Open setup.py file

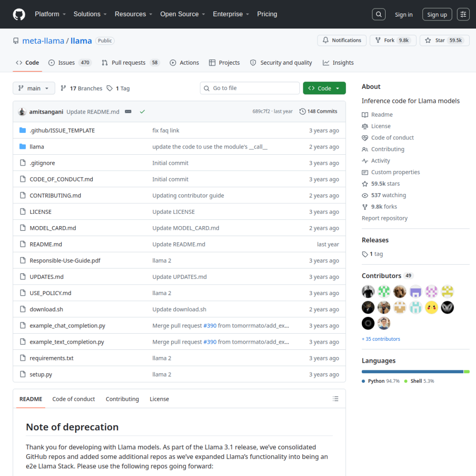(40, 374)
